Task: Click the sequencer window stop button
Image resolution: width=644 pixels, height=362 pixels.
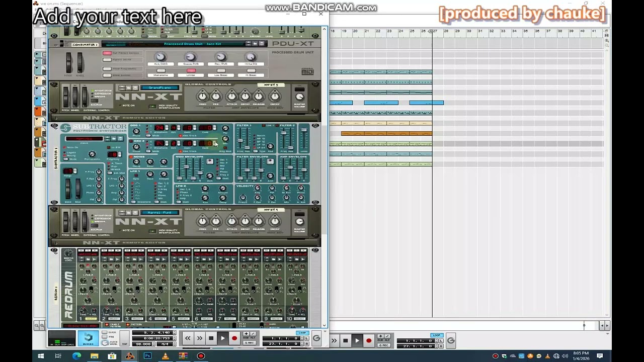Action: point(345,340)
